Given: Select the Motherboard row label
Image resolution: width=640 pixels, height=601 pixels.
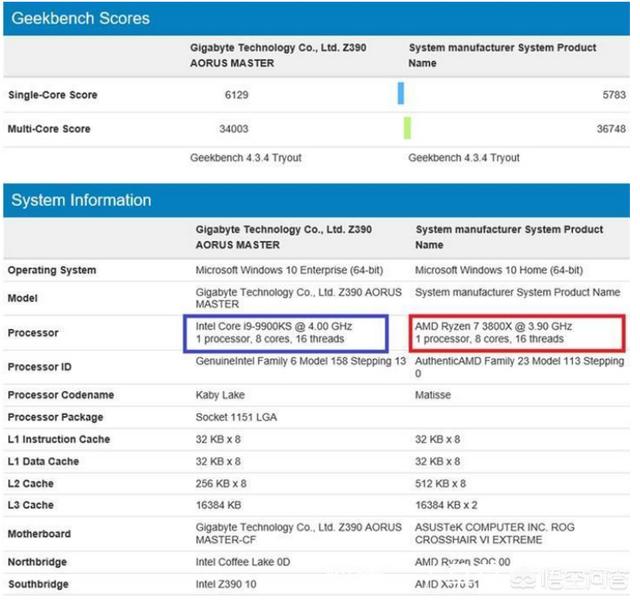Looking at the screenshot, I should coord(39,534).
